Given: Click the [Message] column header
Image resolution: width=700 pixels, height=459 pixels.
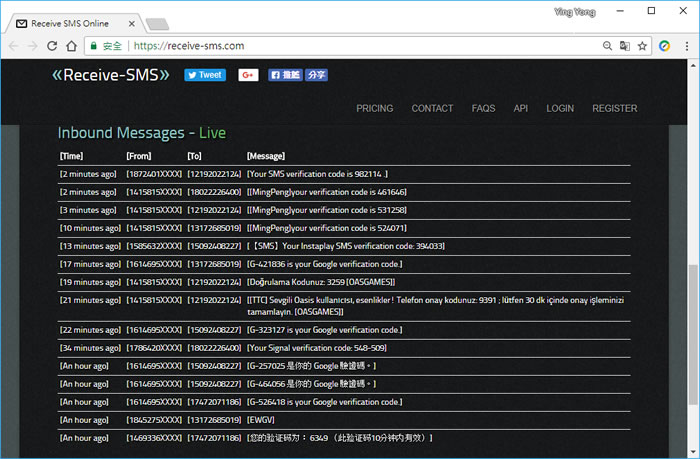Looking at the screenshot, I should click(x=266, y=156).
